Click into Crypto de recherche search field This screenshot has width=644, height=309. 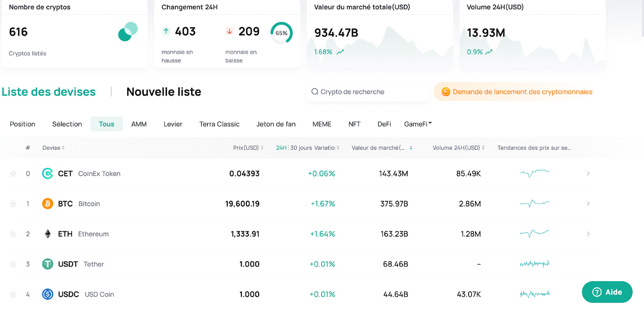click(x=368, y=92)
